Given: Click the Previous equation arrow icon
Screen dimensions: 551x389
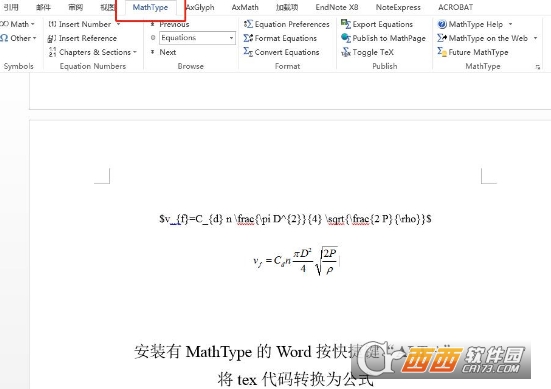Looking at the screenshot, I should tap(153, 24).
